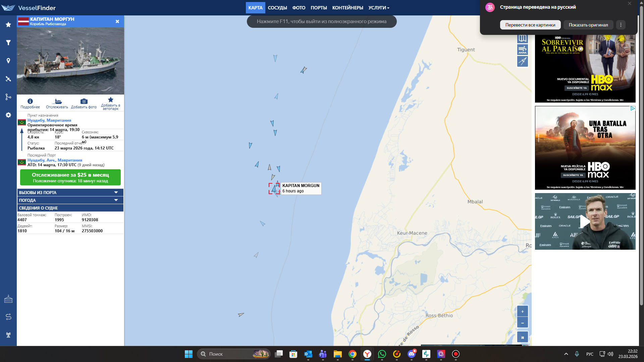
Task: Switch map style with map layers icon
Action: tap(522, 38)
